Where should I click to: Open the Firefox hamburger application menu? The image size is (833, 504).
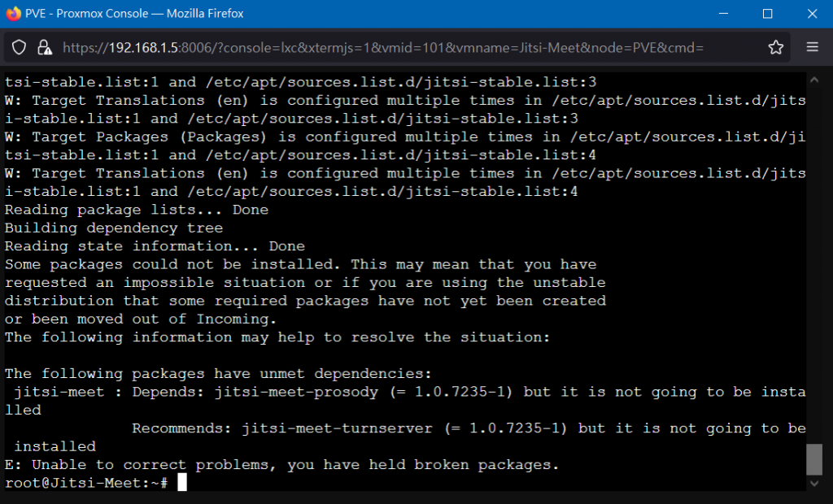(x=813, y=46)
